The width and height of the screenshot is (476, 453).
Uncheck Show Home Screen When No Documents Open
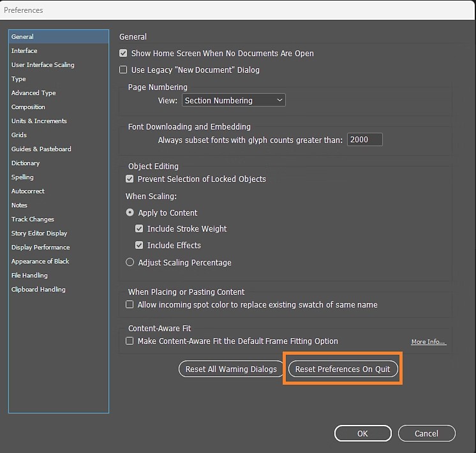123,54
